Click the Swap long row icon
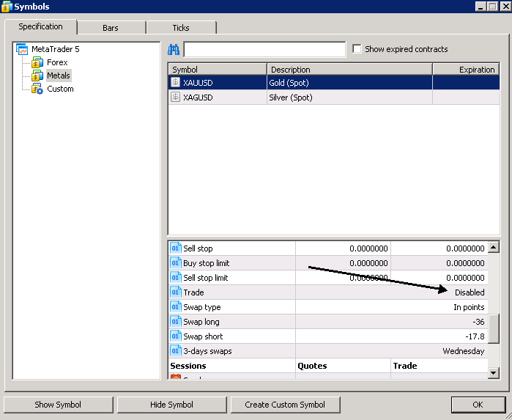The height and width of the screenshot is (420, 512). tap(175, 322)
